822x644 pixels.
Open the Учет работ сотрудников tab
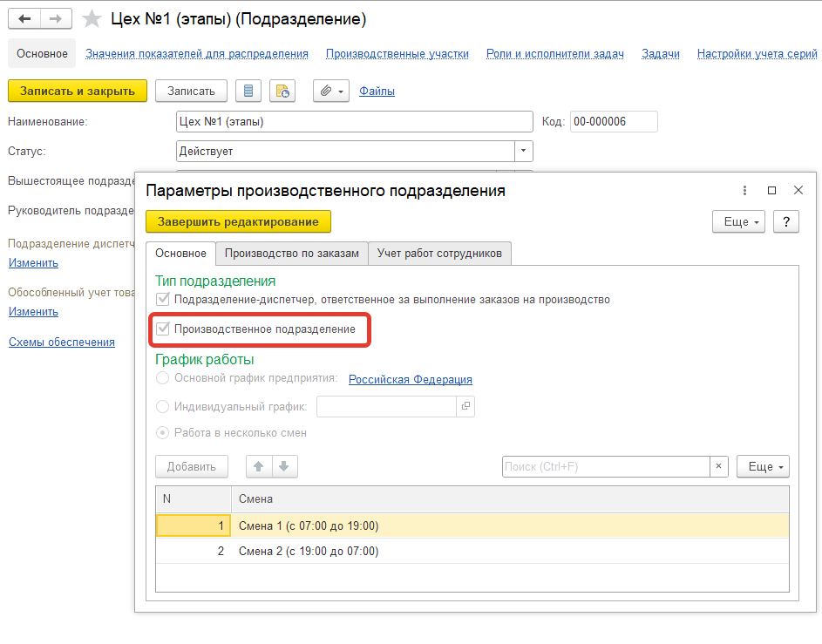(x=439, y=254)
